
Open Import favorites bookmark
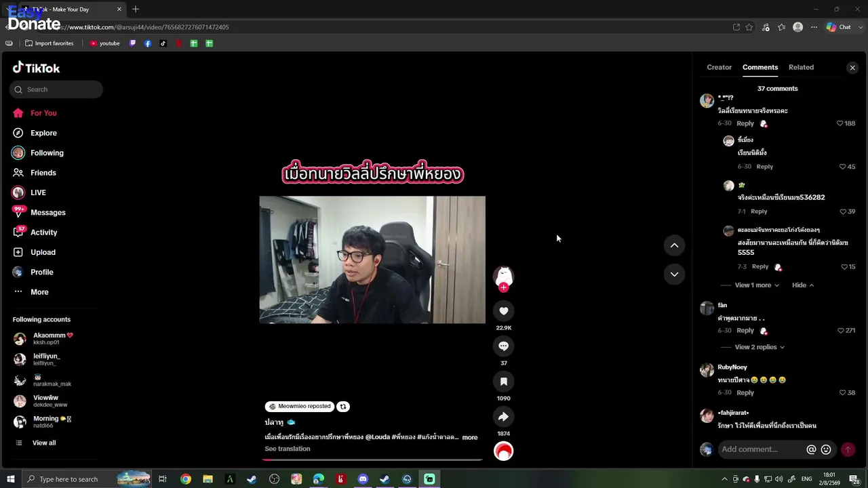tap(49, 43)
